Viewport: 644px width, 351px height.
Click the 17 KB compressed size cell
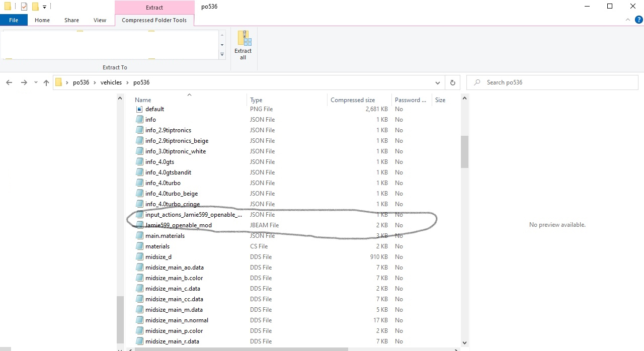point(380,320)
